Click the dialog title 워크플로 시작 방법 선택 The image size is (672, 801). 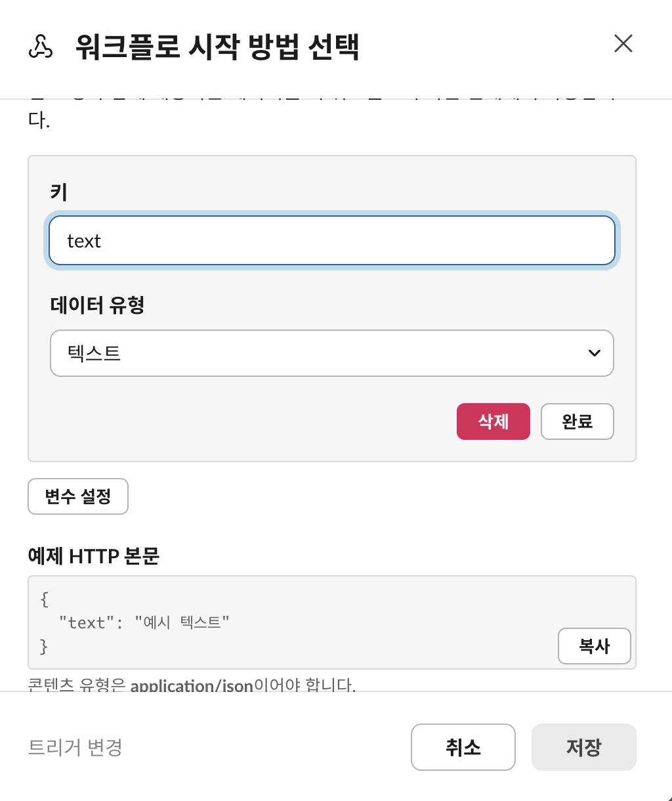point(217,47)
